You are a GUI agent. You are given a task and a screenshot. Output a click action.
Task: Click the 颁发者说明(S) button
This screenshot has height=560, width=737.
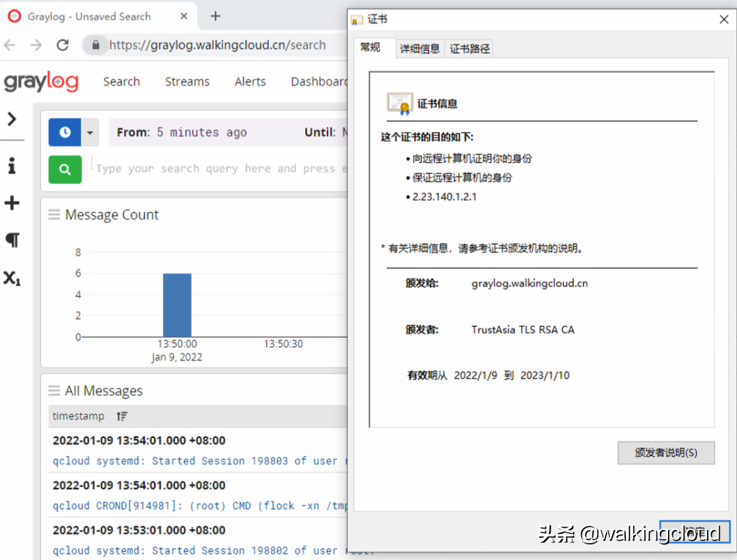pos(666,453)
